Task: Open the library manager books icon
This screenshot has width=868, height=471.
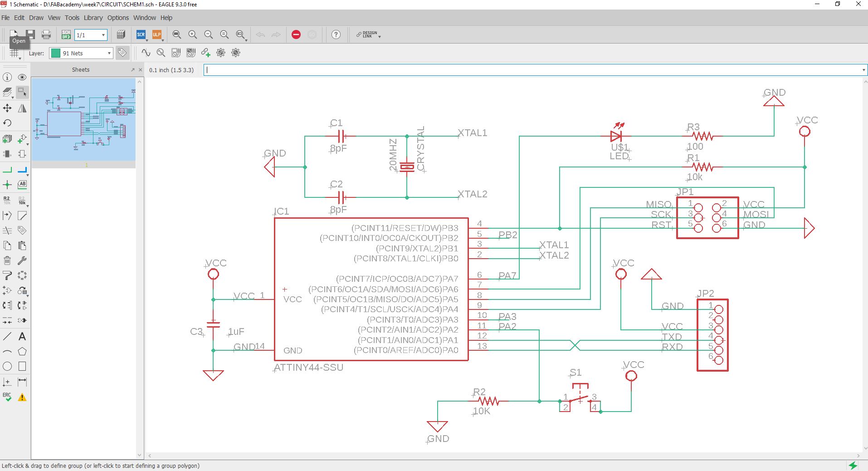Action: coord(121,34)
